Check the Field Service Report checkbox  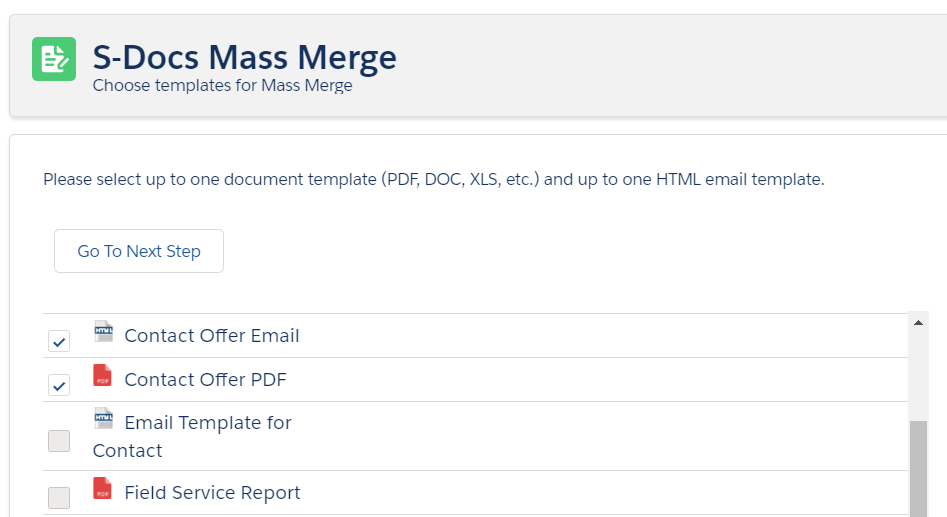point(59,498)
